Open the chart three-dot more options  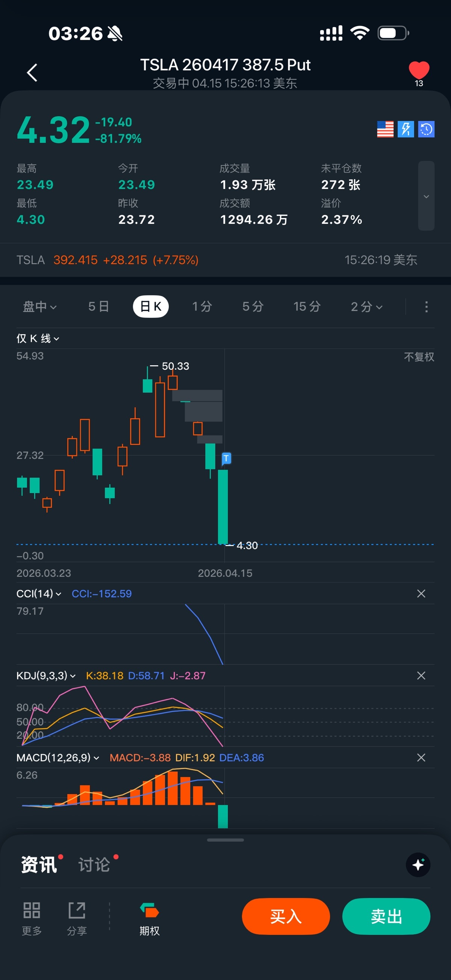[426, 307]
